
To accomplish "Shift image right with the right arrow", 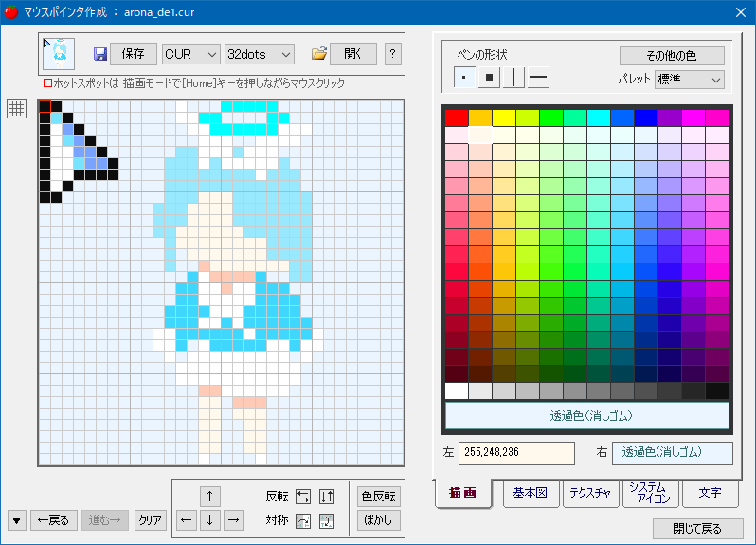I will (233, 520).
